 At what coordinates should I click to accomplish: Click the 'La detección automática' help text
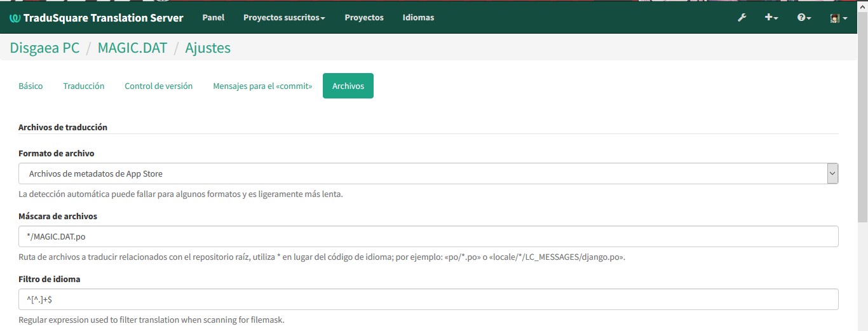[x=180, y=194]
